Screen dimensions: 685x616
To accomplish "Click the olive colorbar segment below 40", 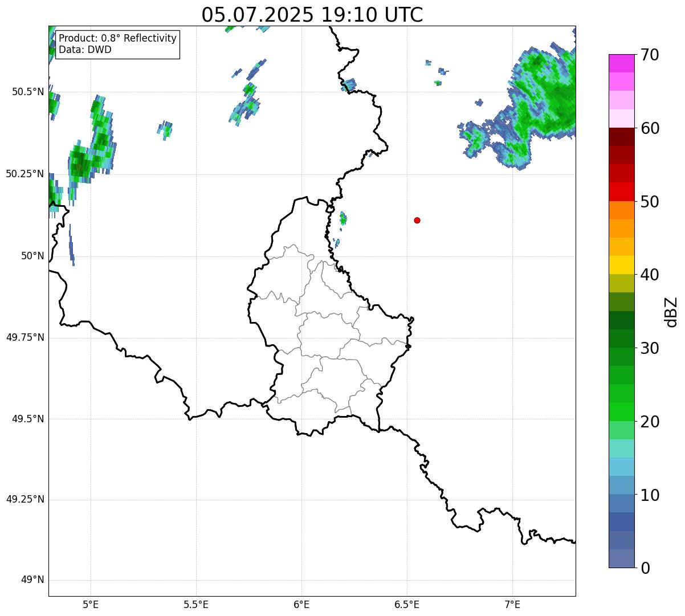I will pos(622,283).
